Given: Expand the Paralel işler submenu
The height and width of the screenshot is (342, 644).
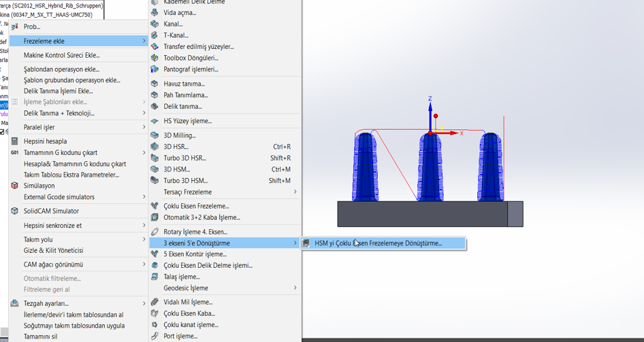Looking at the screenshot, I should point(144,127).
